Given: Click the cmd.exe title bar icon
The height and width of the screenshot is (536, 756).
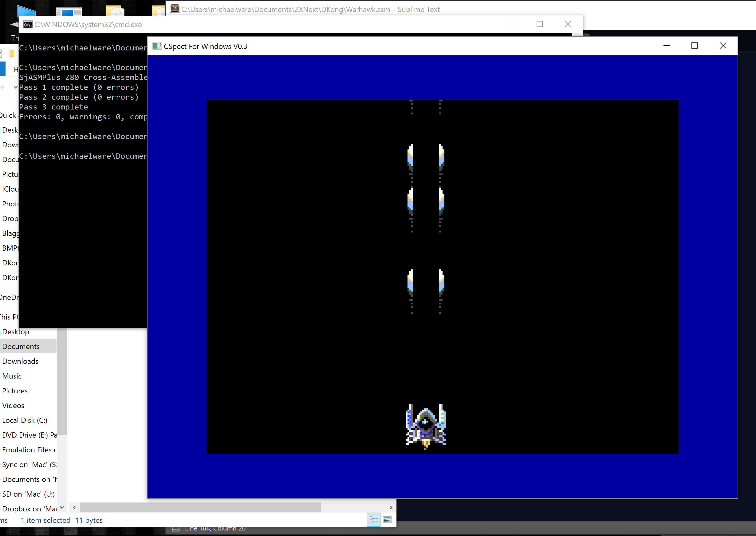Looking at the screenshot, I should pyautogui.click(x=28, y=24).
